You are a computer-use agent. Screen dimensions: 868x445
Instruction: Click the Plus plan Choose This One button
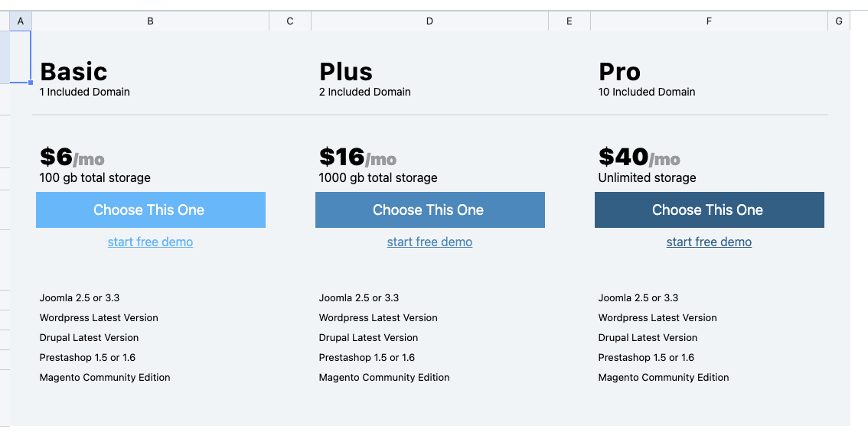click(x=429, y=210)
